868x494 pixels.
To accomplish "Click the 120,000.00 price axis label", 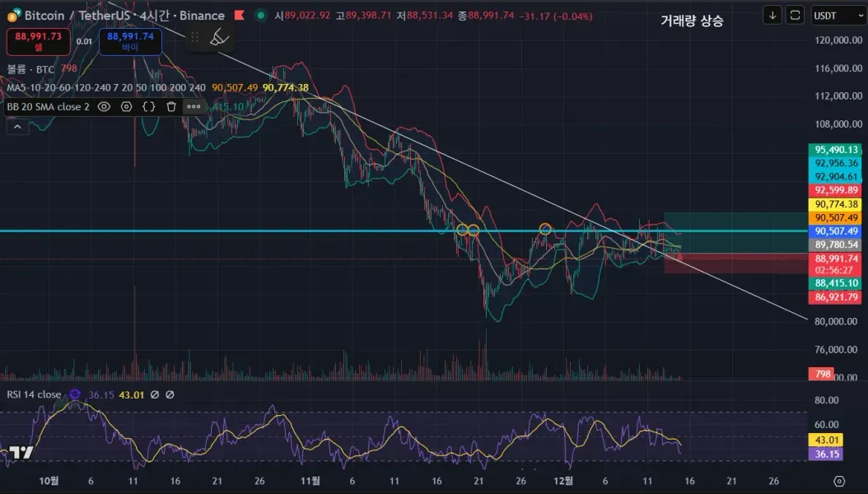I will (x=838, y=40).
